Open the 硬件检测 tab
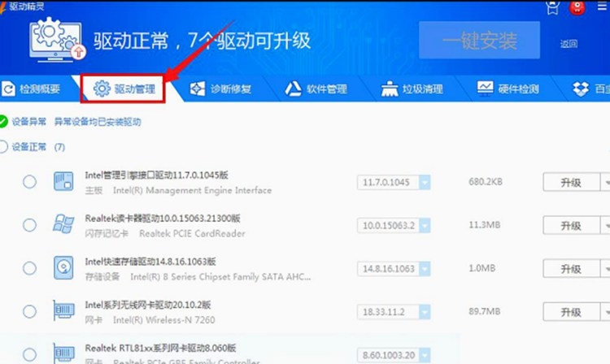 tap(508, 89)
